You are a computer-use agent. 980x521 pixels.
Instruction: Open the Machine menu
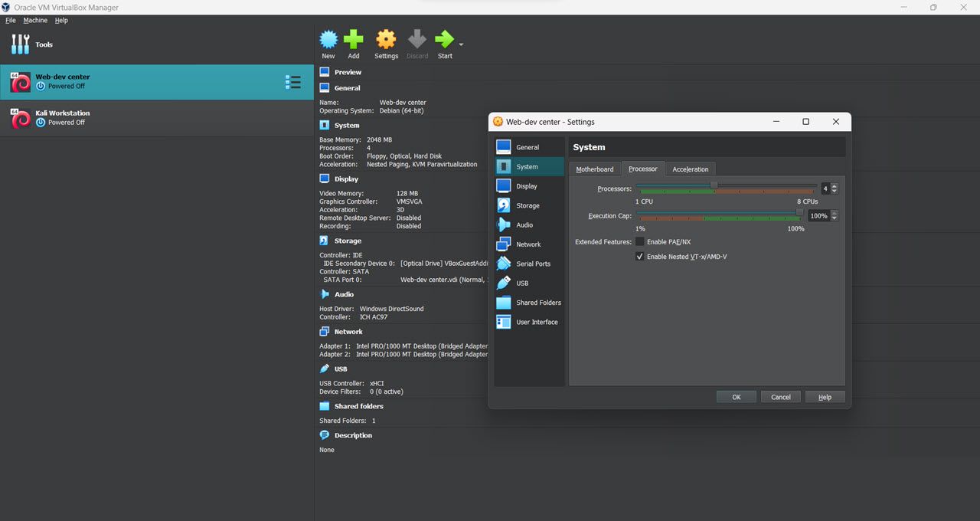[34, 20]
